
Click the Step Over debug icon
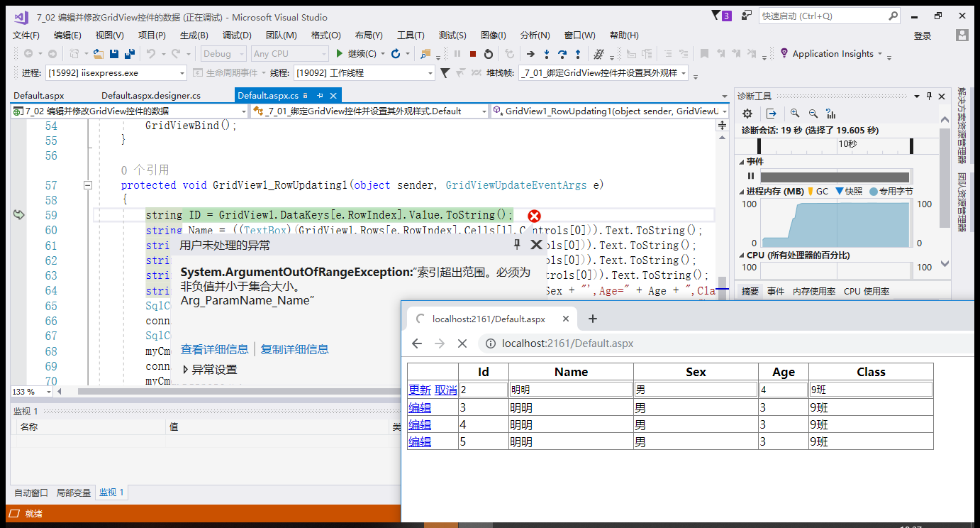[562, 54]
